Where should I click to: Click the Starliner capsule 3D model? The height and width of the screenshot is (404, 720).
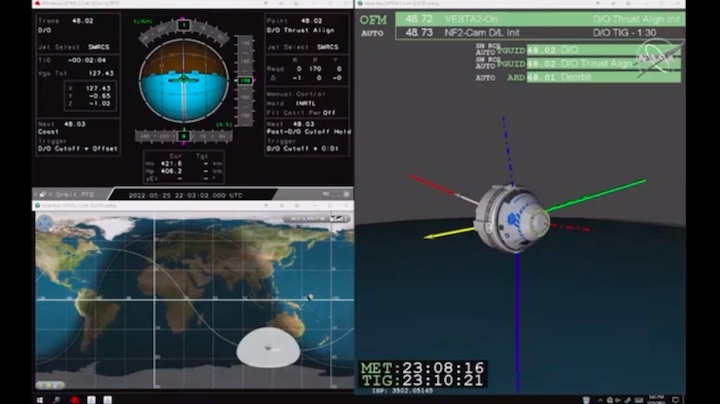[513, 219]
